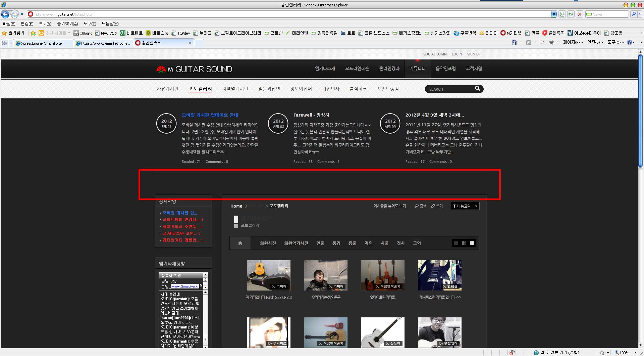Click the site SEARCH input field
The height and width of the screenshot is (356, 644).
pos(449,89)
